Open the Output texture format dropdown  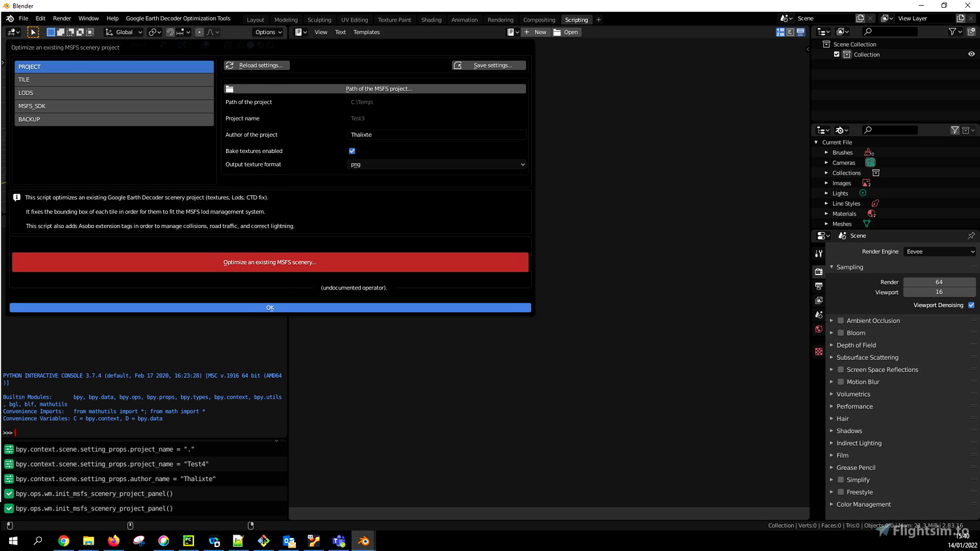(x=436, y=164)
